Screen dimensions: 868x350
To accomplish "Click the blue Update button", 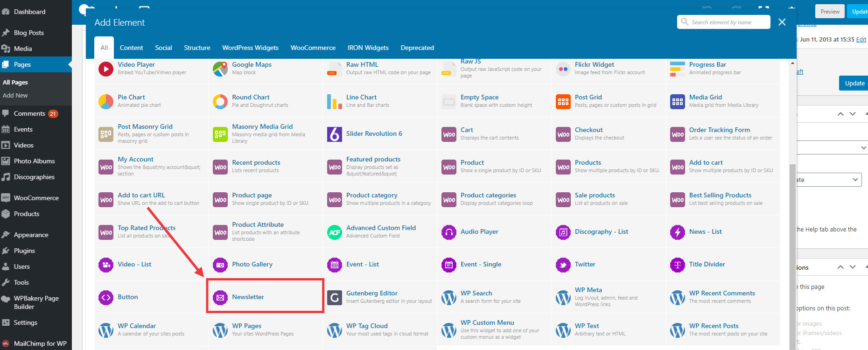I will tap(854, 83).
